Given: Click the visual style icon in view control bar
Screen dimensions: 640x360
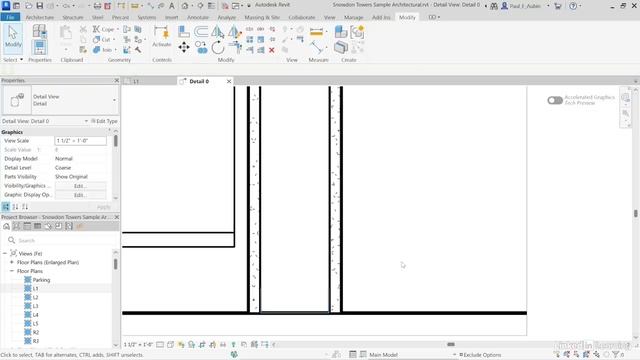Looking at the screenshot, I should tap(170, 344).
